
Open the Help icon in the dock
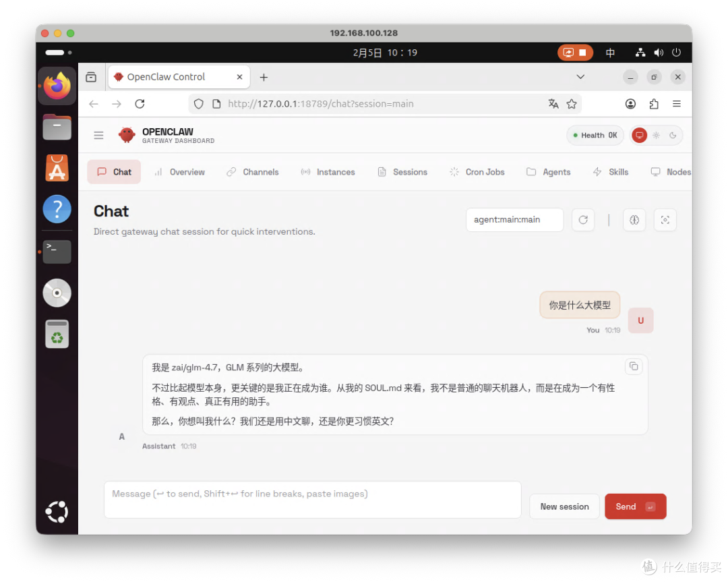(x=57, y=209)
